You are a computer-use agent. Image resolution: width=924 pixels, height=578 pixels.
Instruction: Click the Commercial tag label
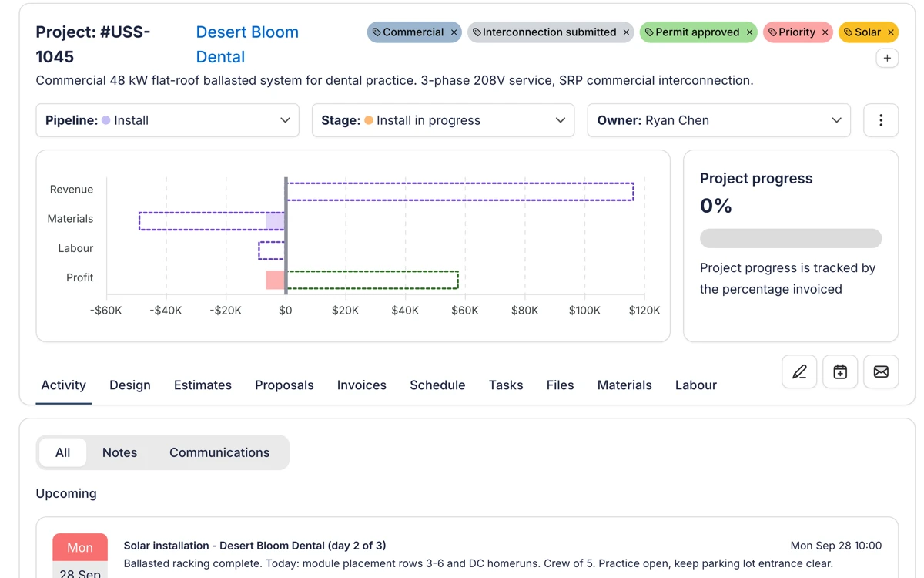(413, 32)
